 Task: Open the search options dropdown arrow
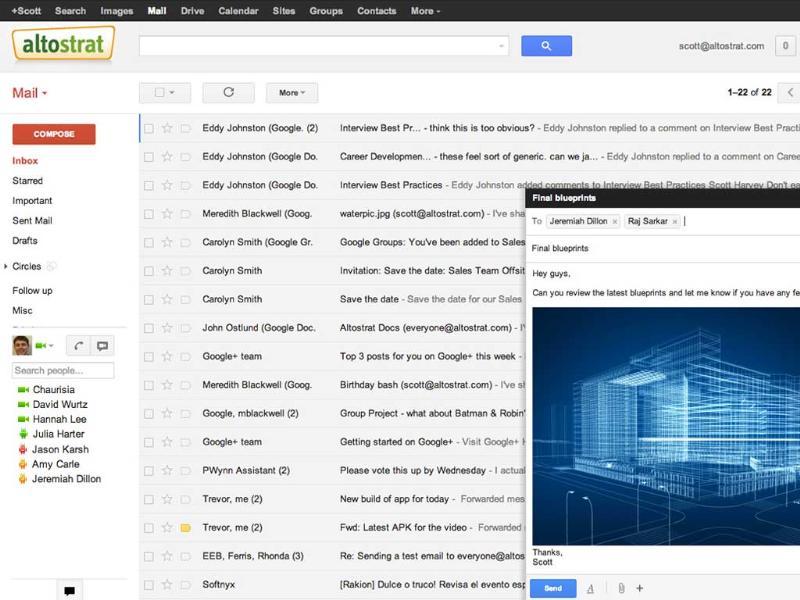(x=501, y=46)
